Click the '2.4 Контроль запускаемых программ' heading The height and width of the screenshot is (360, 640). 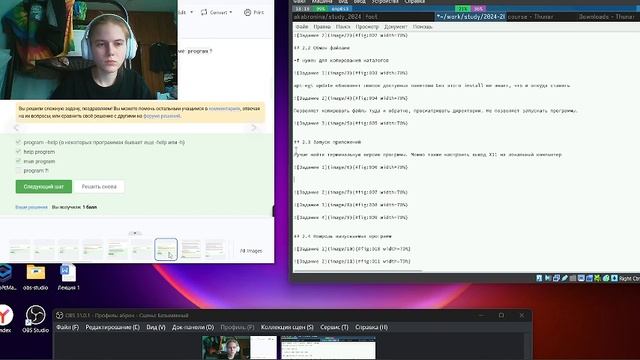[342, 236]
